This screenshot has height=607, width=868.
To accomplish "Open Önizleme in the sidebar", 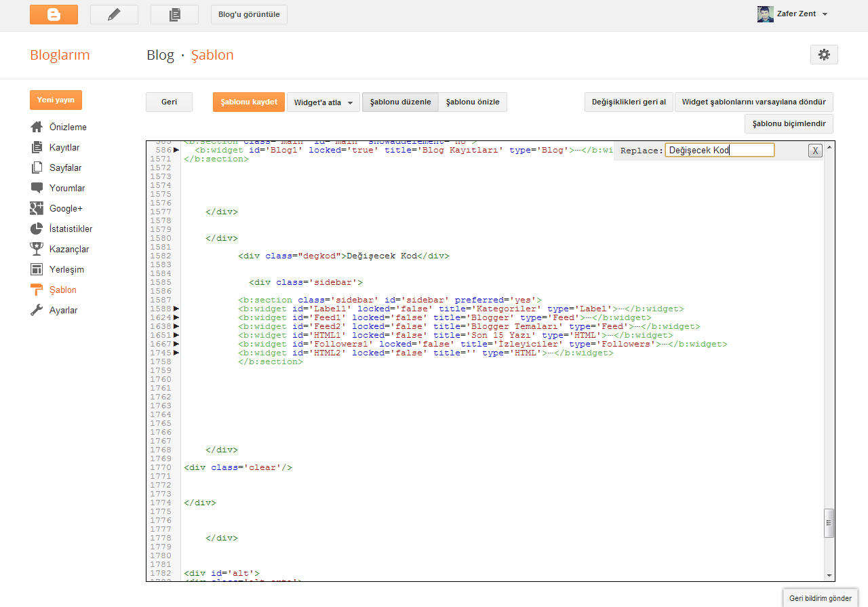I will click(x=68, y=127).
